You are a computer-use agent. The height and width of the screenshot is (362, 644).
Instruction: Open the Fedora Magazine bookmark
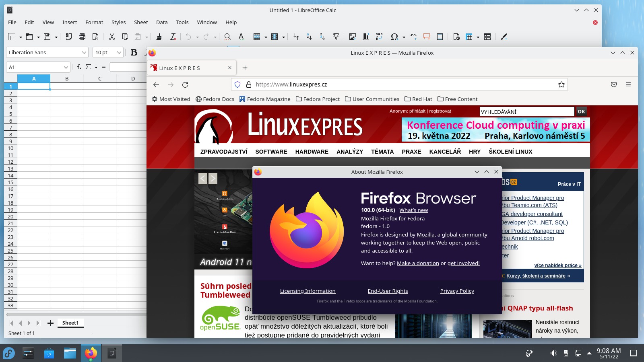(265, 99)
